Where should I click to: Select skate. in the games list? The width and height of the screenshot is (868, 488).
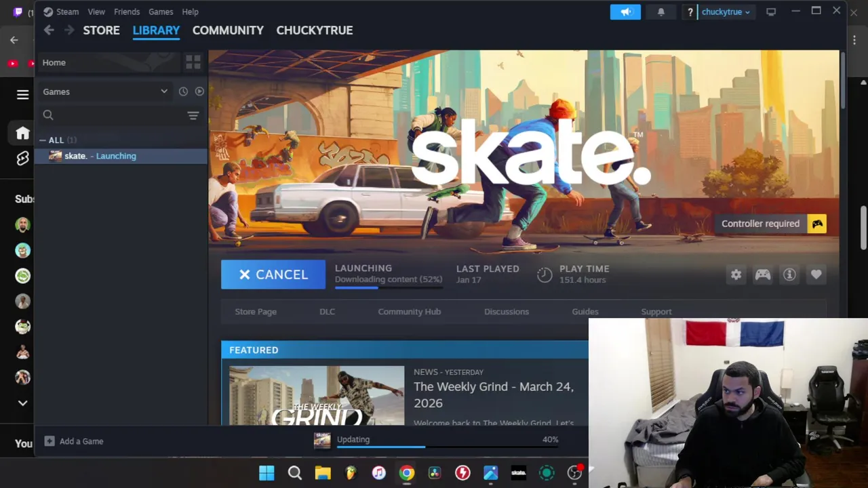[122, 156]
